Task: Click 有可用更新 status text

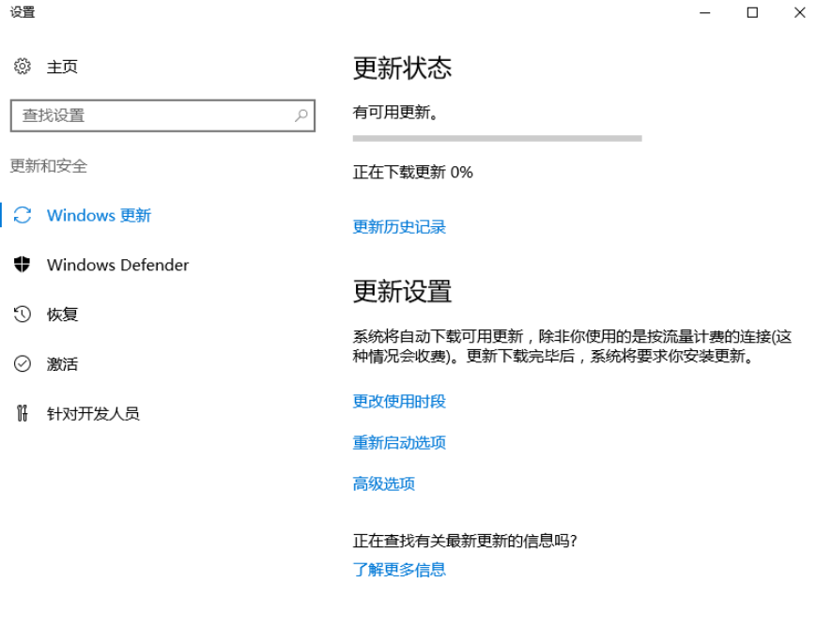Action: [x=396, y=112]
